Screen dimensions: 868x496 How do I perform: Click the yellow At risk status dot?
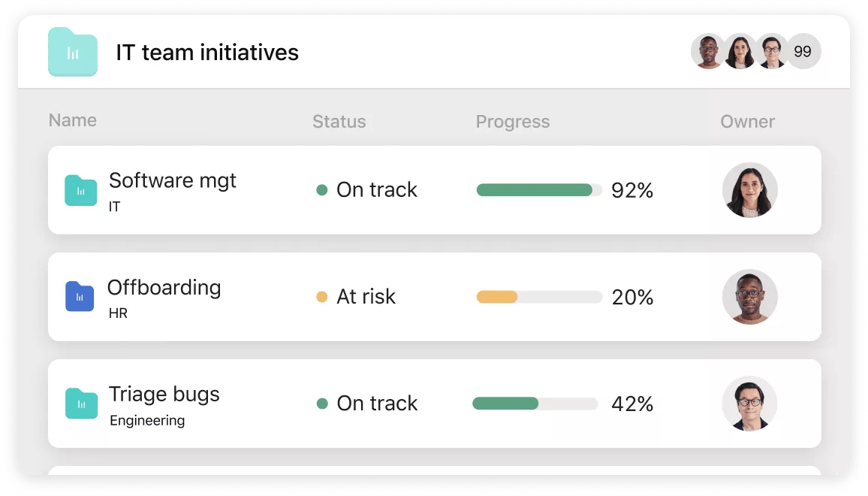point(322,298)
